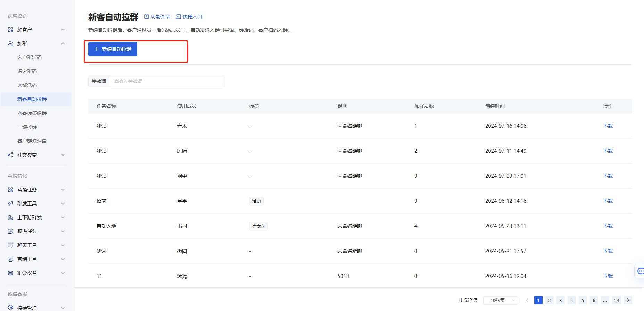Click the 聊天工具 chat icon
This screenshot has height=311, width=644.
(x=10, y=245)
